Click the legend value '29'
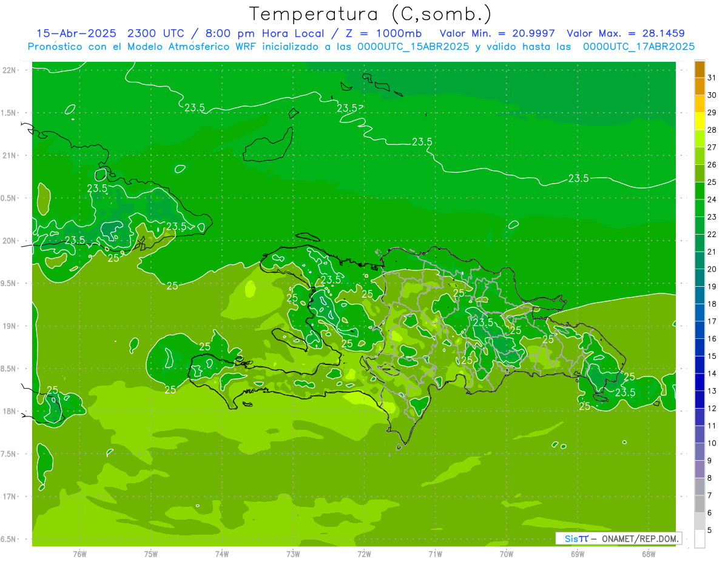The image size is (728, 562). (712, 113)
